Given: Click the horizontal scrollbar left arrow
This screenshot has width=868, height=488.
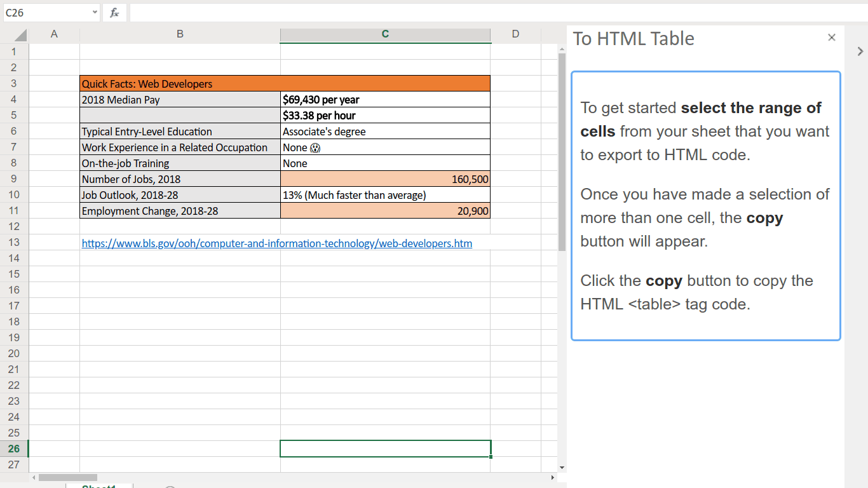Looking at the screenshot, I should coord(34,477).
